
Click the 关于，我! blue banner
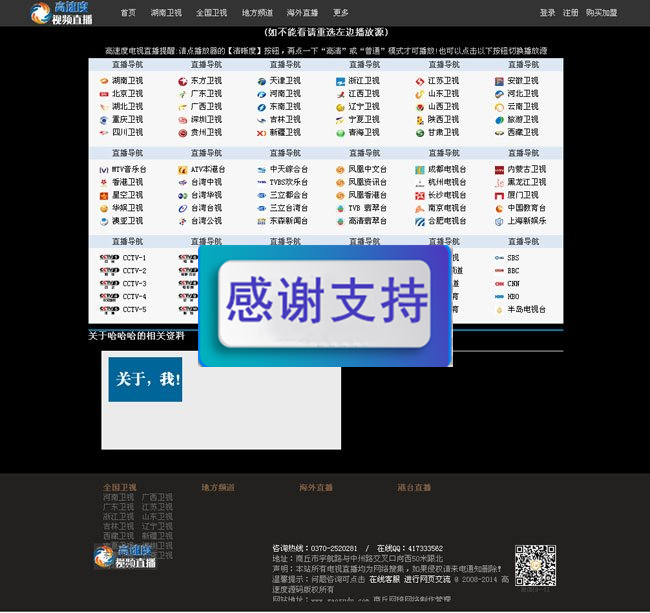[145, 379]
